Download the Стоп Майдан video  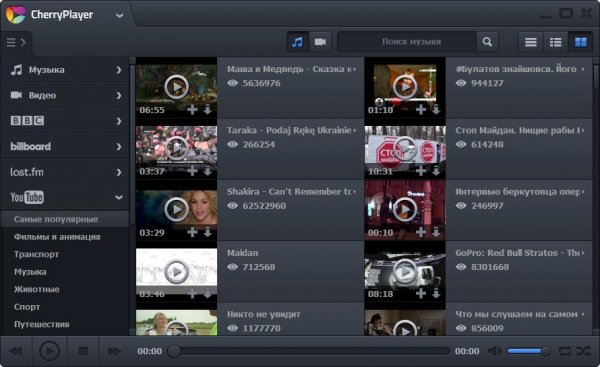(436, 171)
